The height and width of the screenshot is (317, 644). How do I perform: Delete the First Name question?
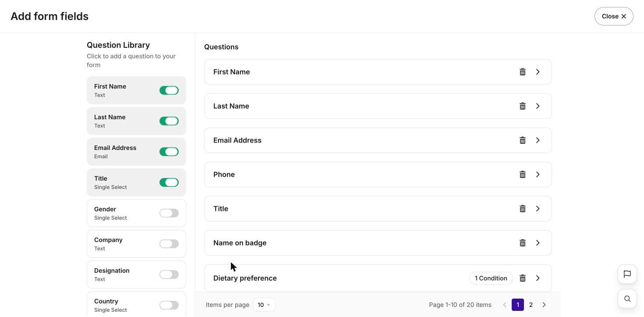click(x=523, y=72)
